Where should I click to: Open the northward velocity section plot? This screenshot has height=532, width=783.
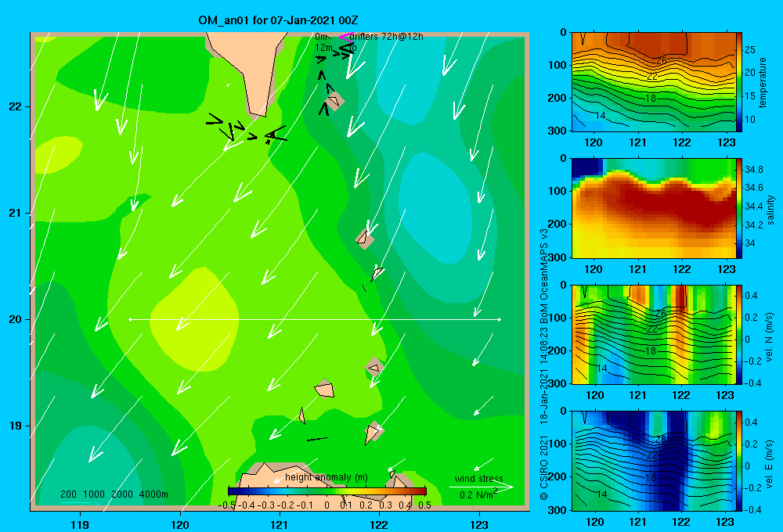653,334
